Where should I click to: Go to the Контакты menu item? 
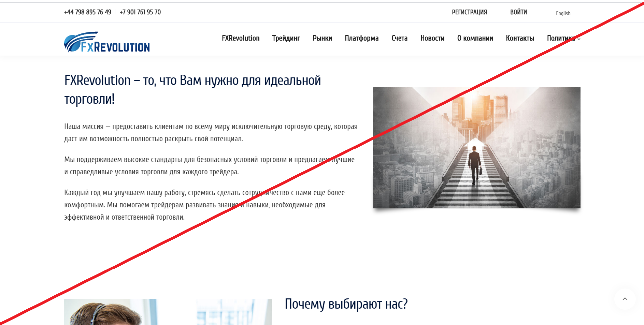[x=520, y=38]
